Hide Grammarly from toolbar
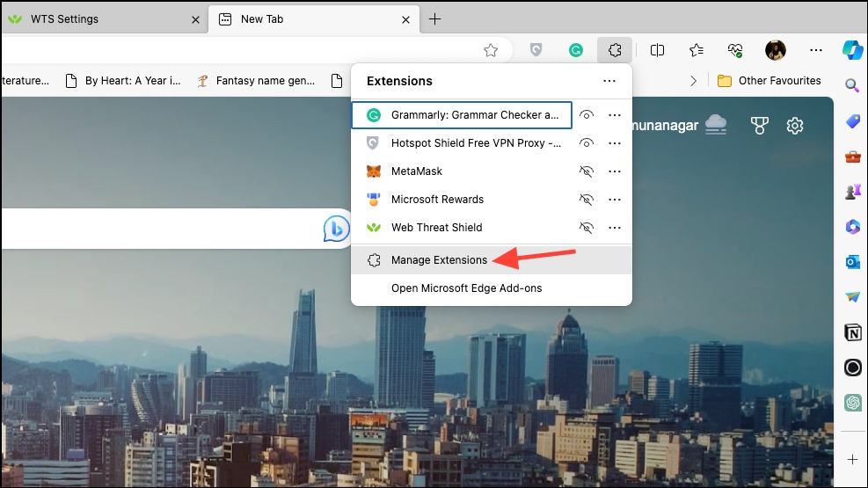 click(587, 115)
